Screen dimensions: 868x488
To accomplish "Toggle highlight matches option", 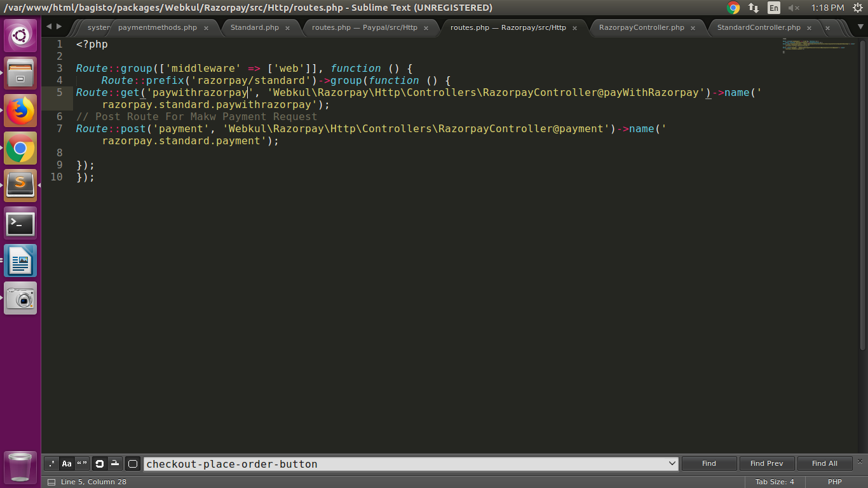I will (x=132, y=464).
